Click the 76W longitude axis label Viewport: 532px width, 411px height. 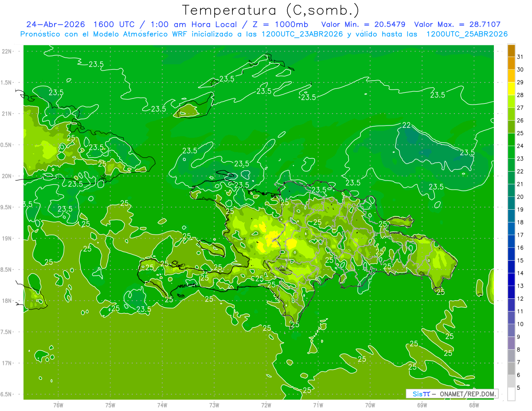point(58,405)
